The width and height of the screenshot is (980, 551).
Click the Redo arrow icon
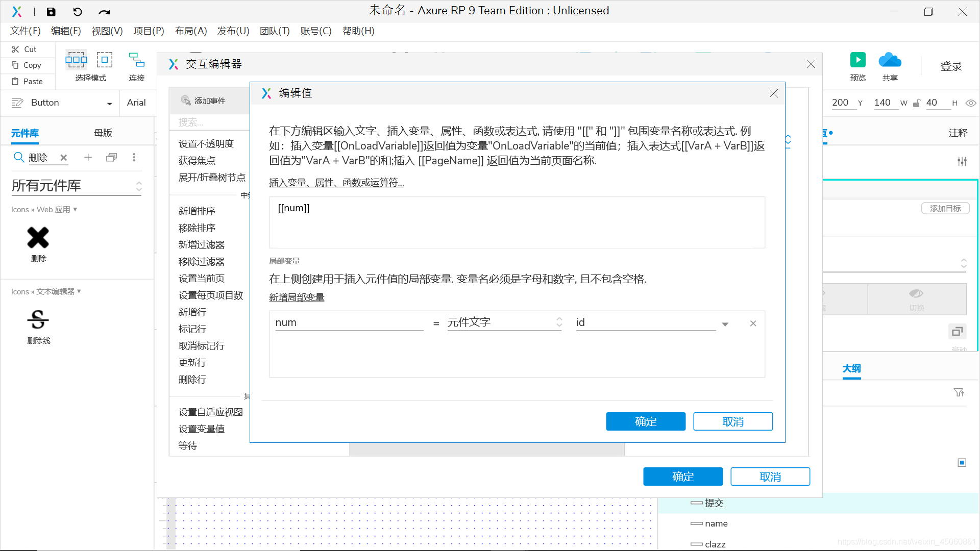[x=104, y=12]
